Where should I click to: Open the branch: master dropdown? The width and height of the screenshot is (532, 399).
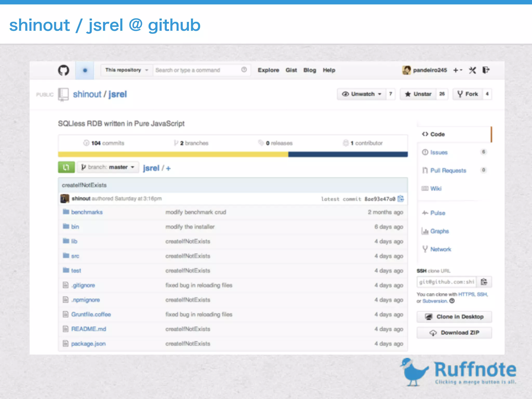[x=108, y=167]
